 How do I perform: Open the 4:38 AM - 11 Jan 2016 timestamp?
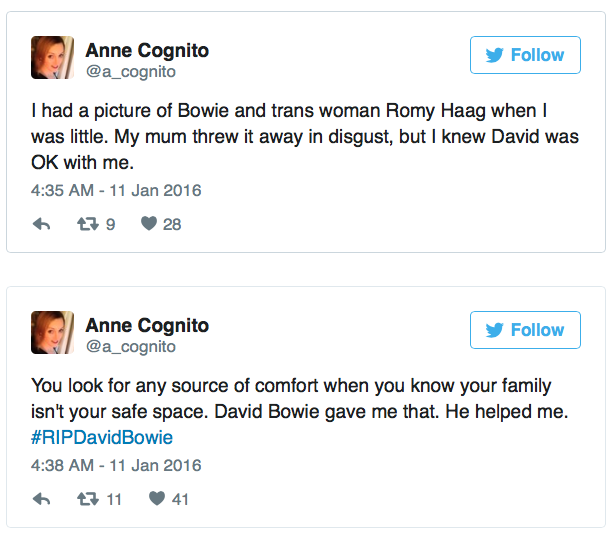click(116, 465)
